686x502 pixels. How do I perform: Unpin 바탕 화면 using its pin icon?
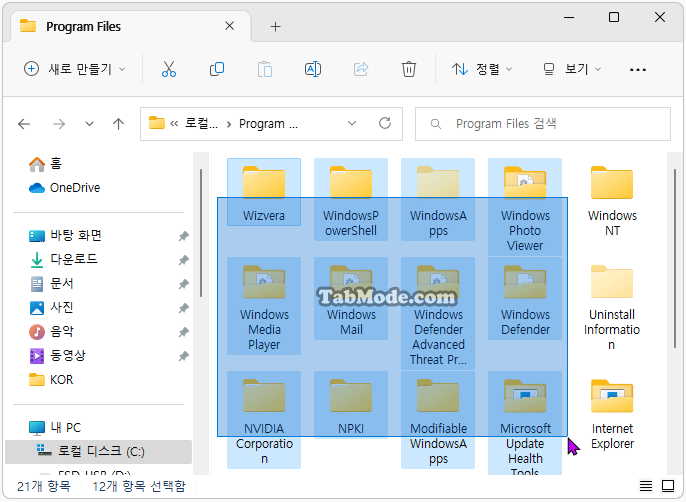pyautogui.click(x=183, y=236)
